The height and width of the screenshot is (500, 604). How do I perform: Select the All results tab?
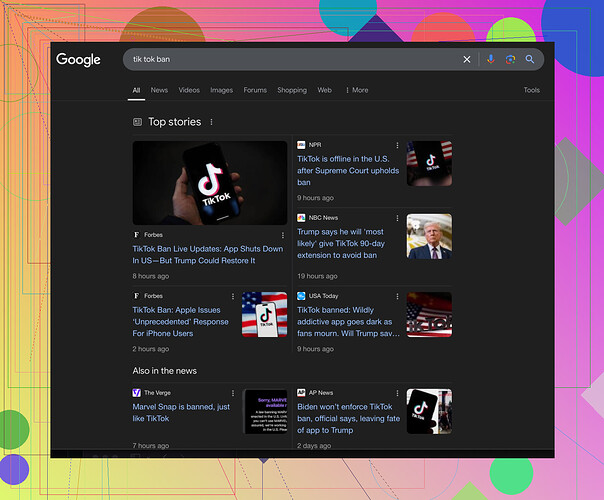click(136, 90)
